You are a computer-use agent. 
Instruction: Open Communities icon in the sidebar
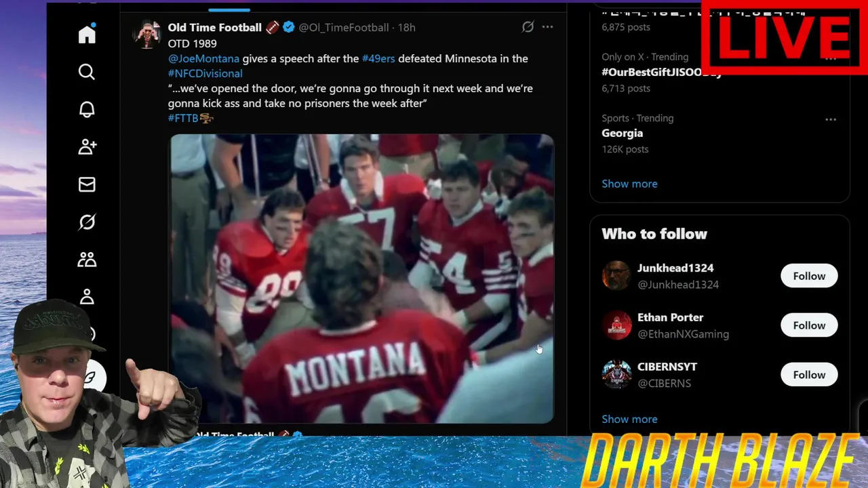click(x=87, y=259)
